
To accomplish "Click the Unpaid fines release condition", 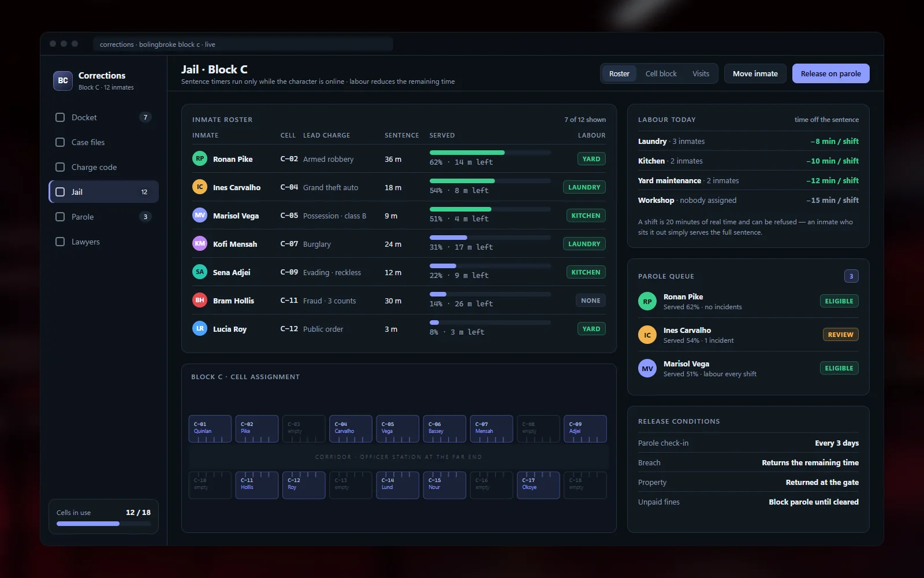I will click(748, 502).
